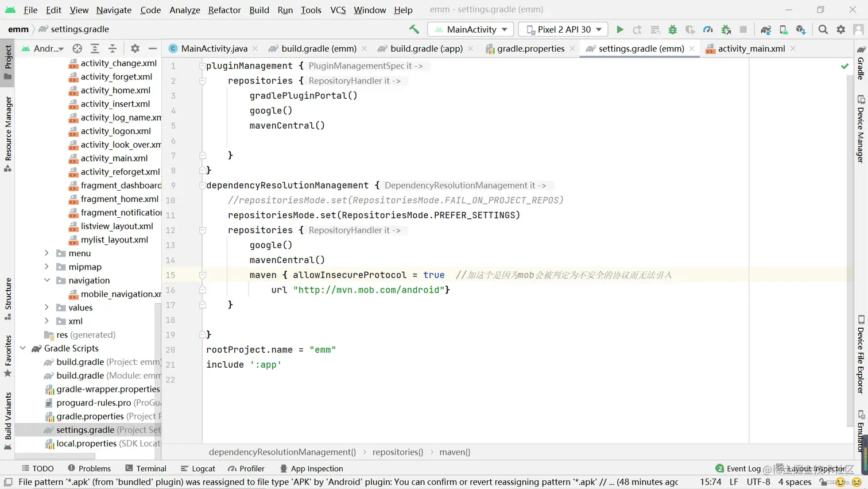Click Expand All icon in Project panel
The width and height of the screenshot is (868, 489).
(95, 49)
